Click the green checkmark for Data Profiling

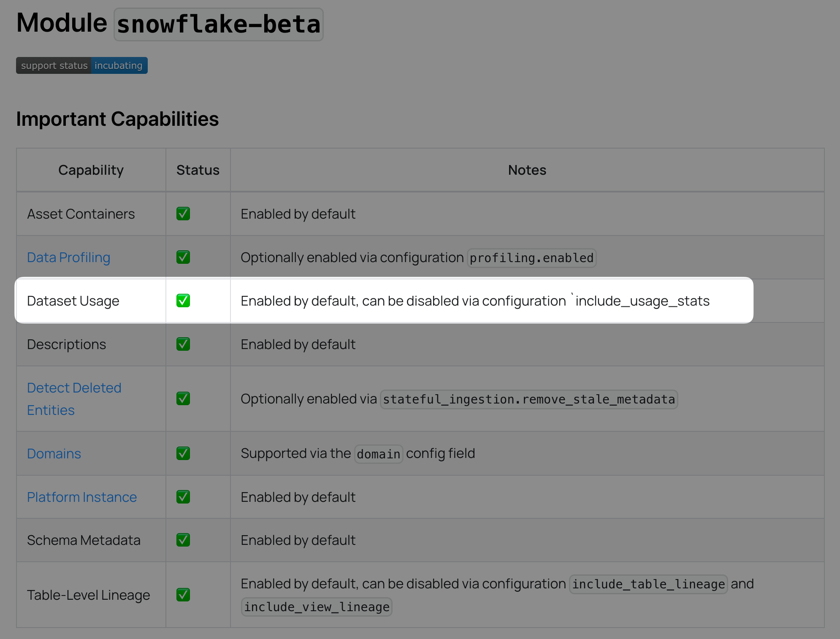(183, 257)
